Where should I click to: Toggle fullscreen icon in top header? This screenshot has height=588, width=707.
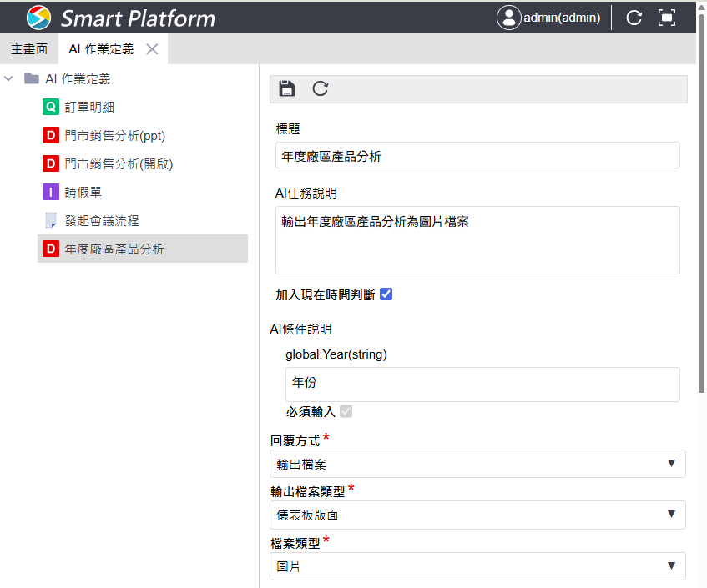[x=666, y=18]
